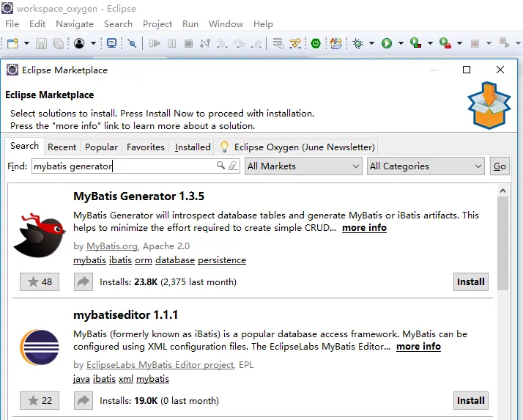Toggle Use Step Filters icon
523x420 pixels.
pyautogui.click(x=295, y=43)
